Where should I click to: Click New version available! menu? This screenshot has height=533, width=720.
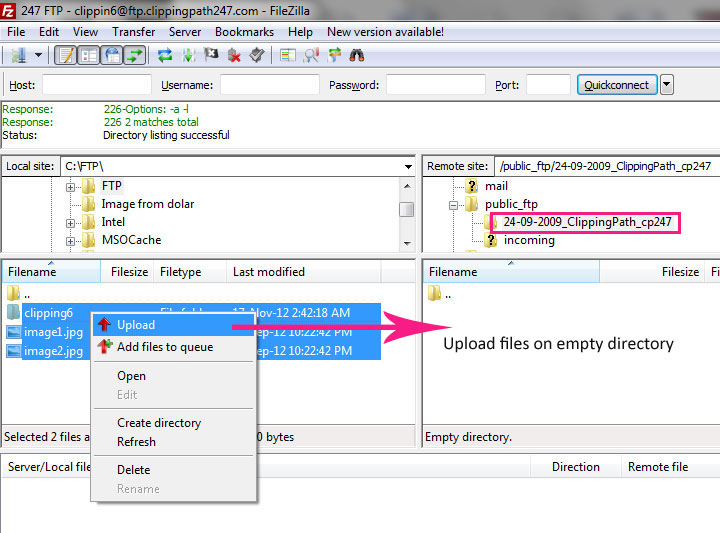pos(385,32)
